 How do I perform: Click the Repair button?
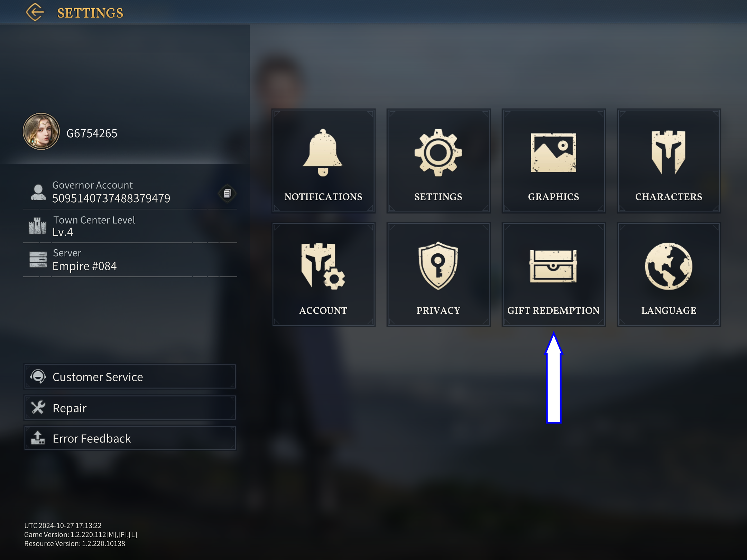130,408
